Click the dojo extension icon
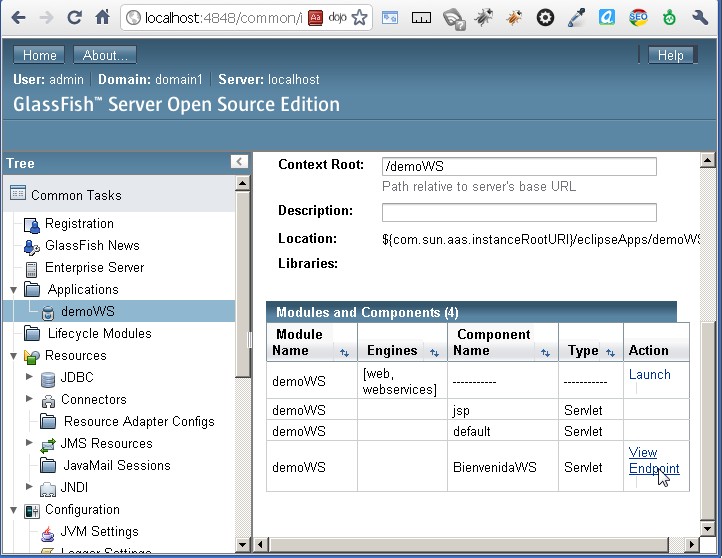Image resolution: width=722 pixels, height=558 pixels. (338, 18)
